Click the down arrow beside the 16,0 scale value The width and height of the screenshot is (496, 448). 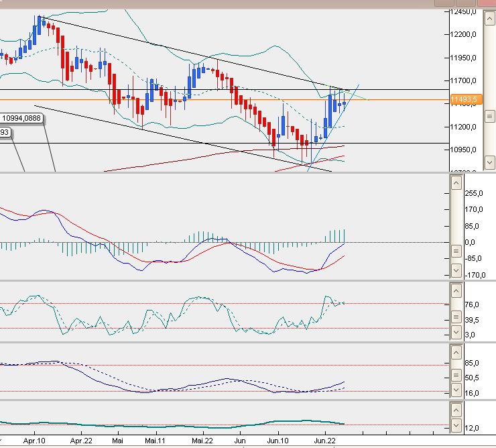[456, 390]
